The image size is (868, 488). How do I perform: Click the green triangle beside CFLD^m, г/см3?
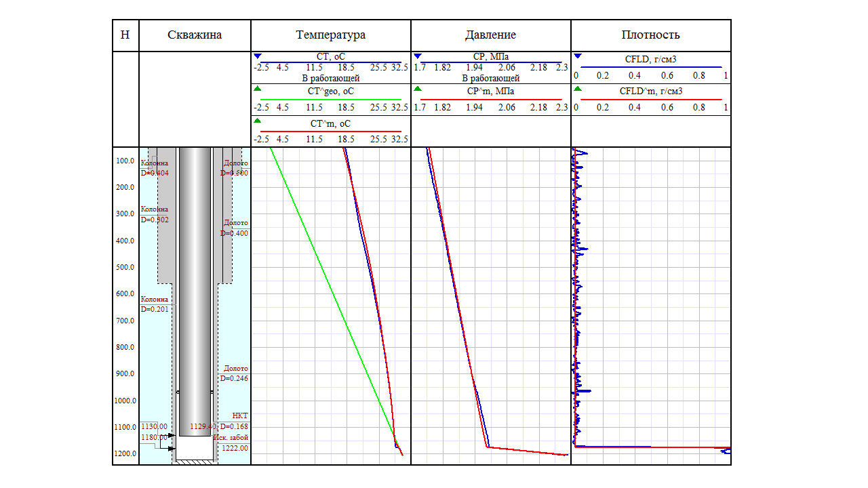[x=578, y=89]
